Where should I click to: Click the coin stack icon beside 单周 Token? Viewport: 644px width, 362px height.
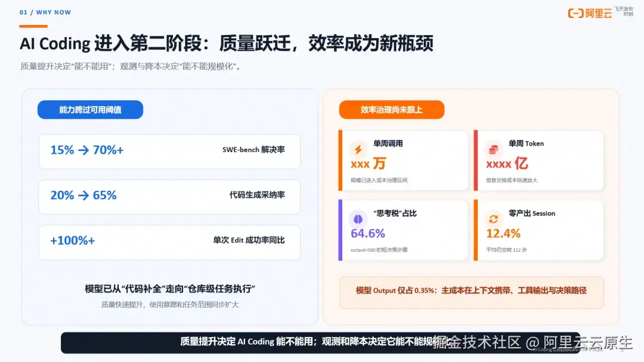coord(493,149)
